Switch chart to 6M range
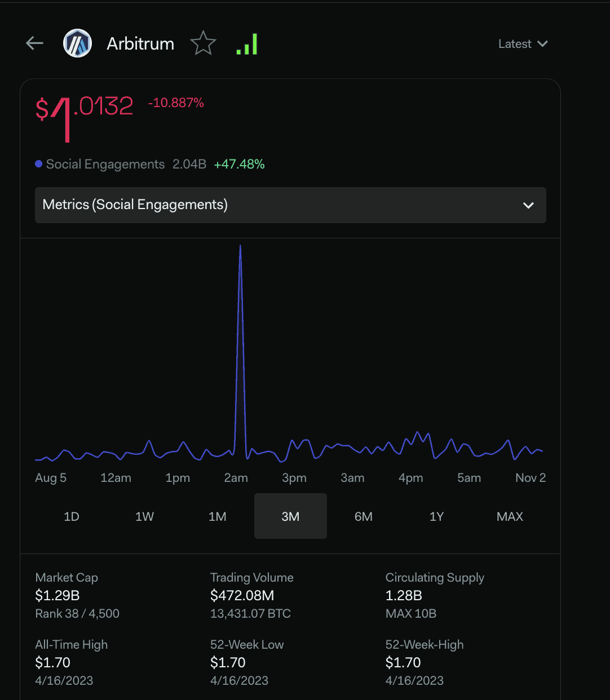The height and width of the screenshot is (700, 610). [364, 516]
